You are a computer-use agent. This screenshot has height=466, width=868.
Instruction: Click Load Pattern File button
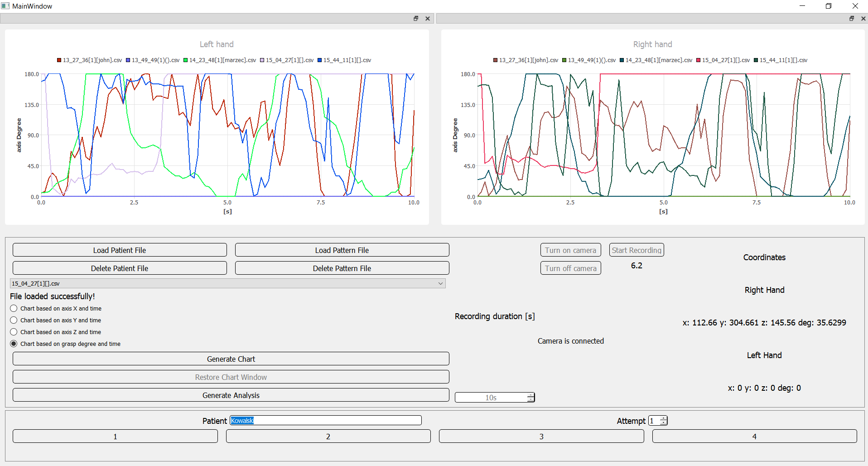pyautogui.click(x=342, y=250)
